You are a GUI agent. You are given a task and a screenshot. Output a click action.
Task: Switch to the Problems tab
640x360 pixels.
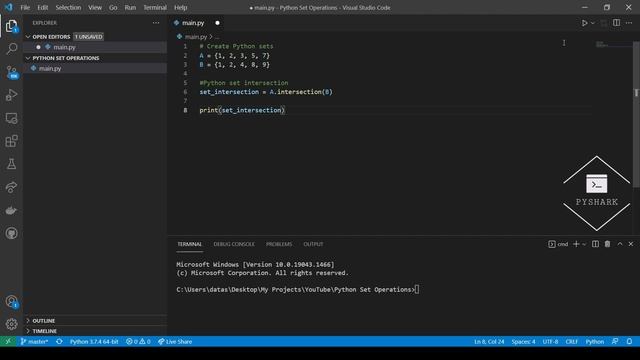click(x=279, y=244)
